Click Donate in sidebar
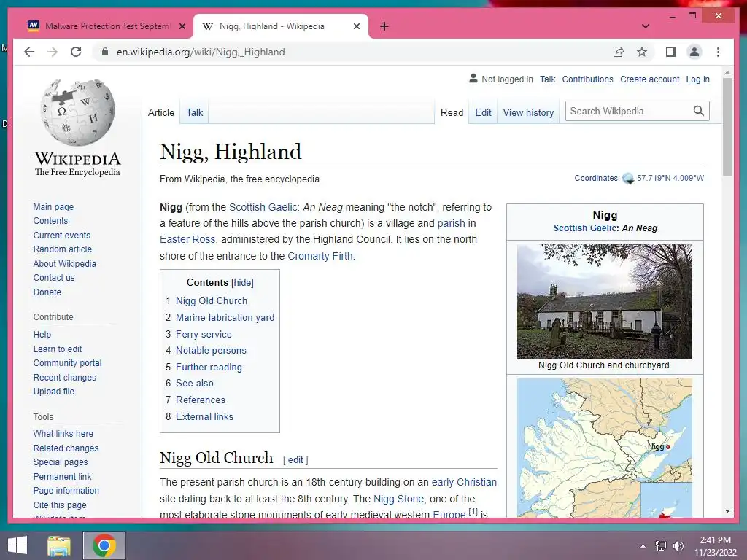This screenshot has height=560, width=747. tap(47, 292)
